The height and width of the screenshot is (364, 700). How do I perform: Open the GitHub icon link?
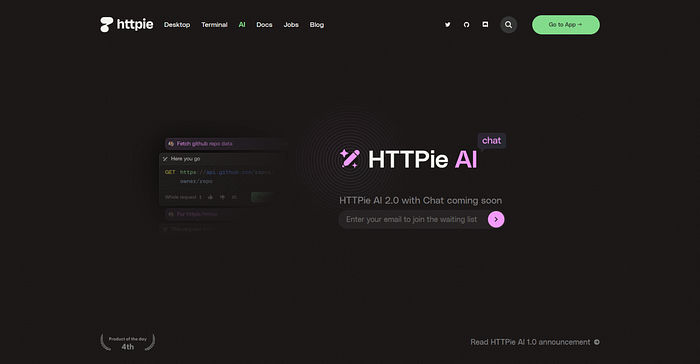466,25
